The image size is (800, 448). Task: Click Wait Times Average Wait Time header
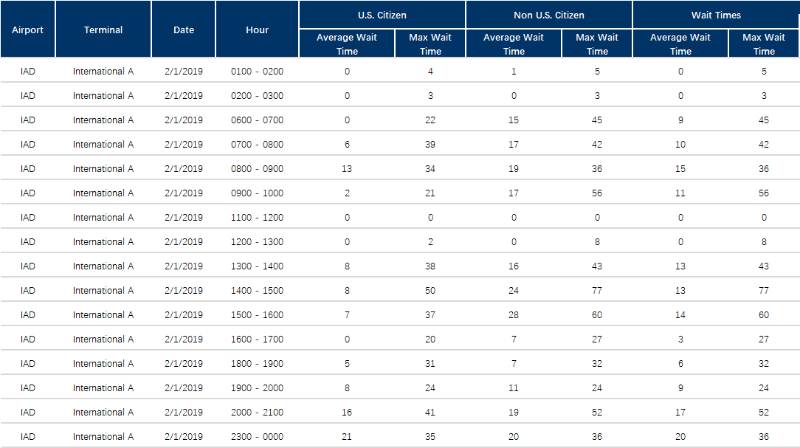[680, 44]
